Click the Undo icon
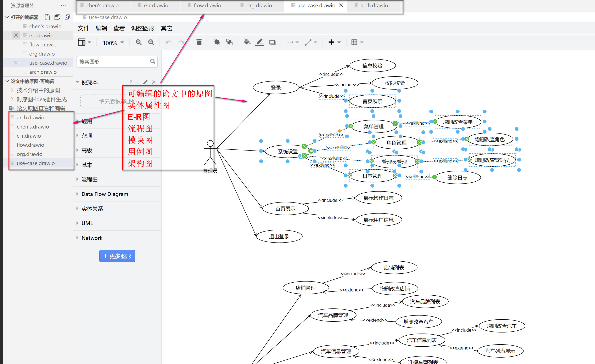595x364 pixels. (169, 42)
